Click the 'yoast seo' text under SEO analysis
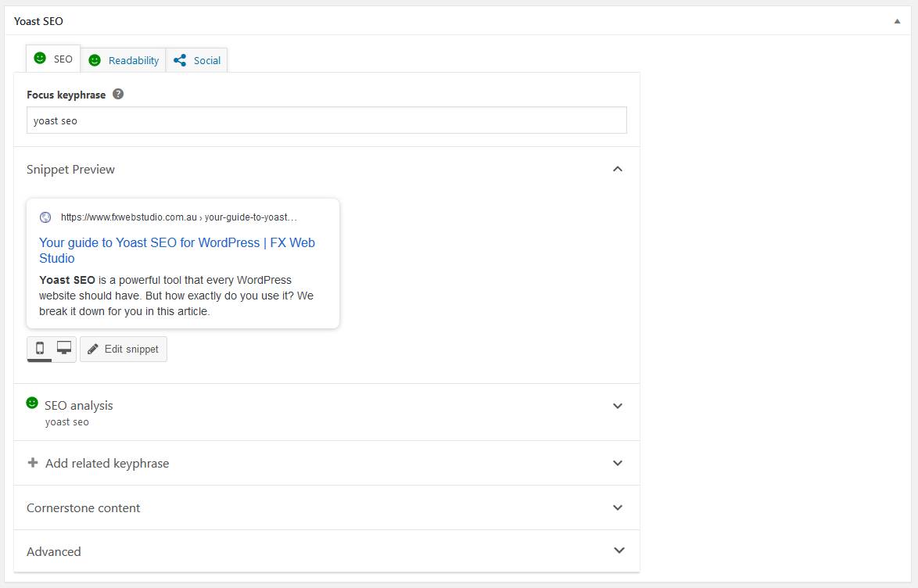 66,422
